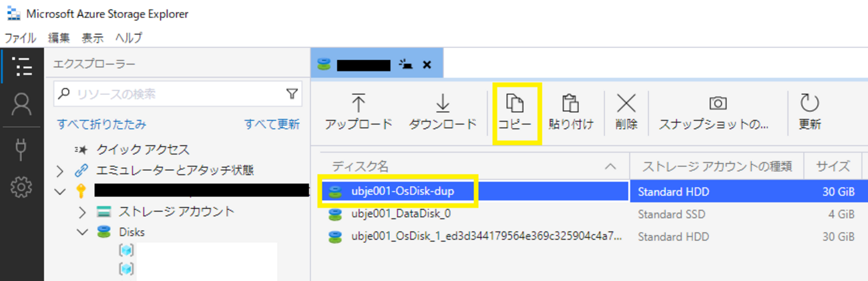Screen dimensions: 868x281
Task: Open the 編集 menu
Action: [x=59, y=38]
